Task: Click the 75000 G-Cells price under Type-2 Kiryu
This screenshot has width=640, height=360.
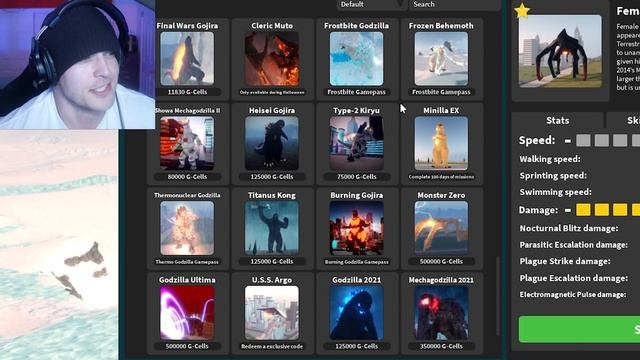Action: click(356, 177)
